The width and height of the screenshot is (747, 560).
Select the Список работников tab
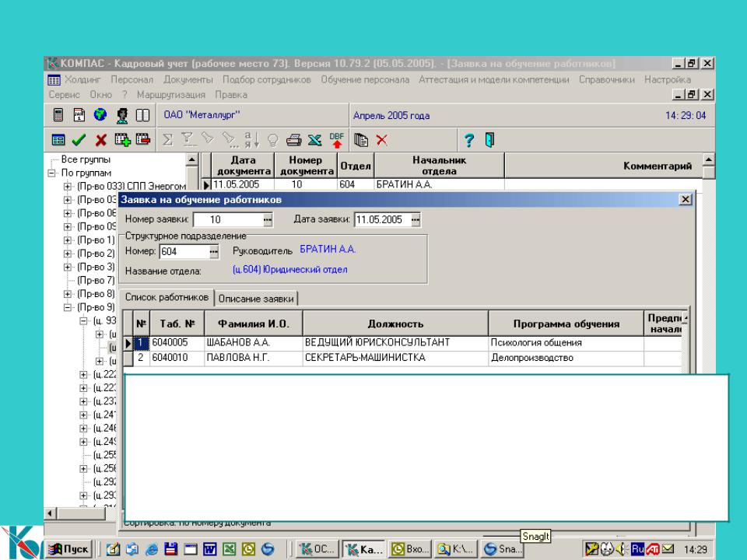click(x=167, y=297)
